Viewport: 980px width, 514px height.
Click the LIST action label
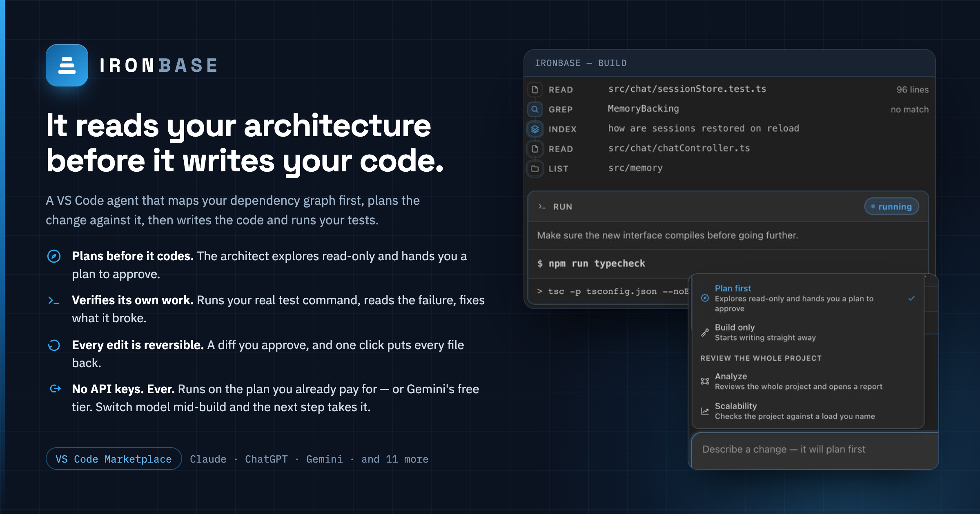tap(558, 168)
